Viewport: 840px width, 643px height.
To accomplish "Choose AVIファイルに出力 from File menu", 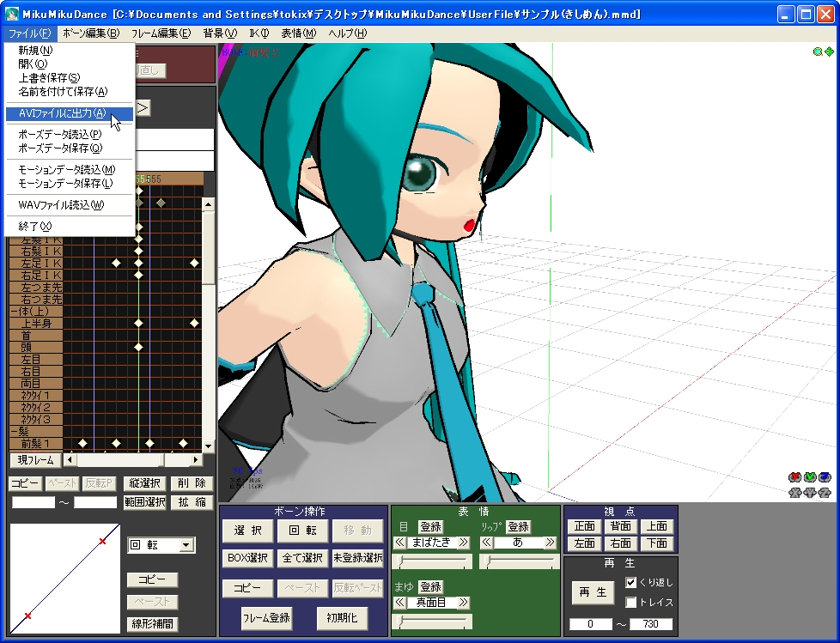I will pyautogui.click(x=70, y=113).
